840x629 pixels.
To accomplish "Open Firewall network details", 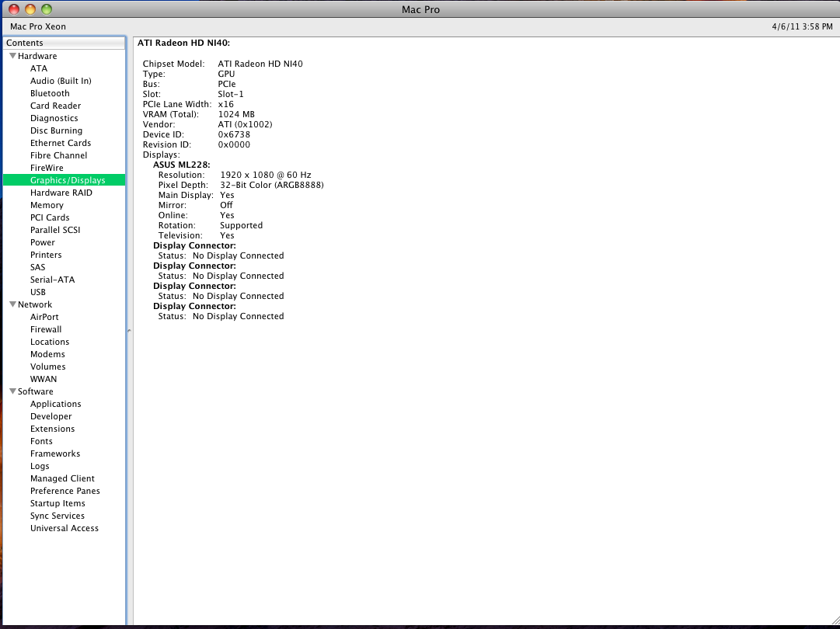I will [46, 329].
